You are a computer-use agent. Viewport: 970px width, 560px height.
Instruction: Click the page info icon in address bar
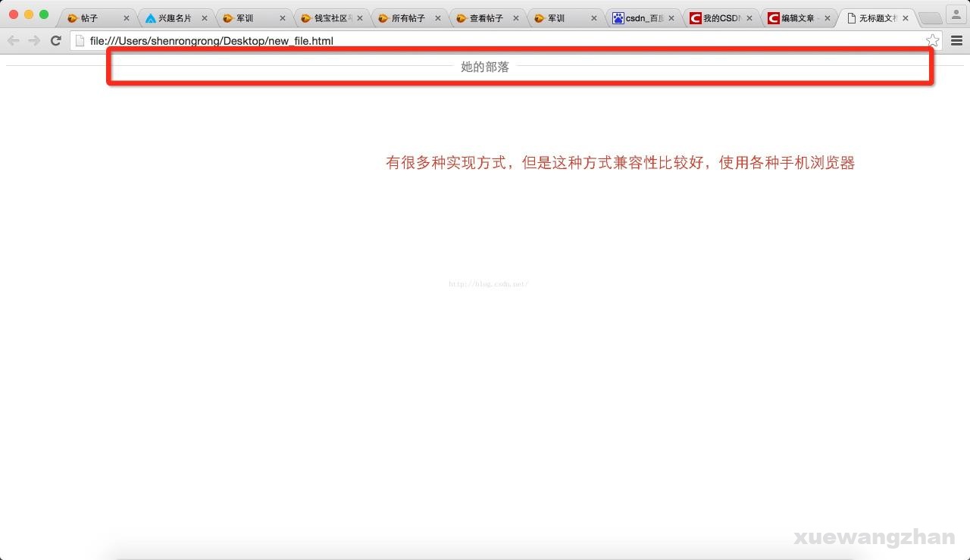pyautogui.click(x=80, y=40)
